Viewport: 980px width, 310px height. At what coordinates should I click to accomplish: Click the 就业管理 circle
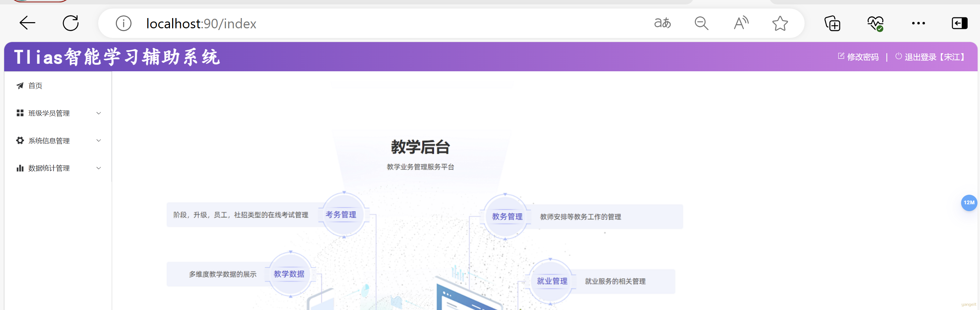click(551, 281)
